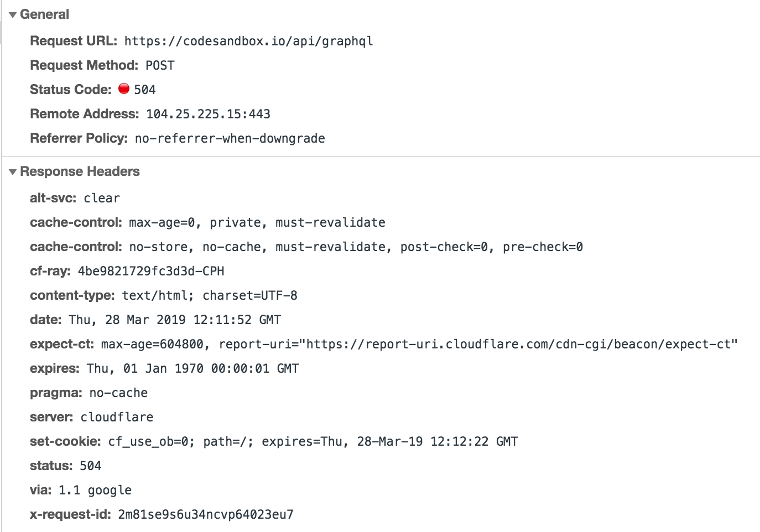Click the General section heading
This screenshot has height=532, width=760.
click(x=44, y=14)
